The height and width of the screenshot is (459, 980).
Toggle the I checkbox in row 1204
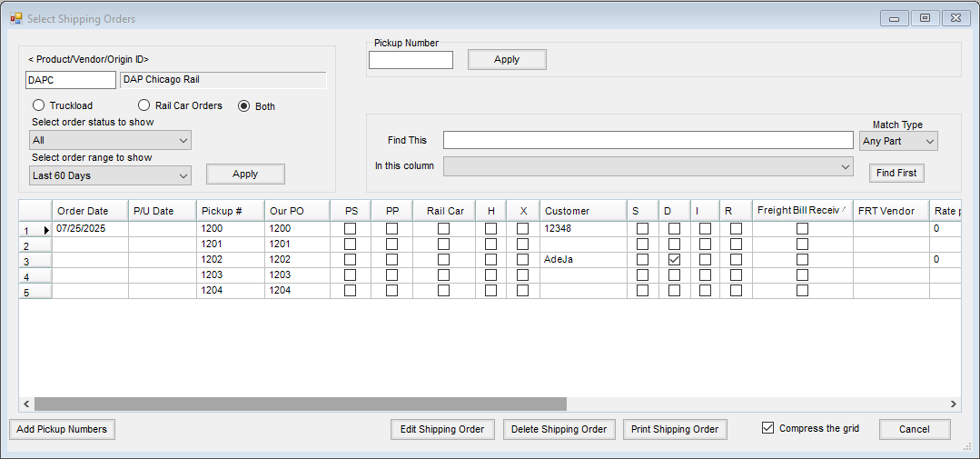pyautogui.click(x=705, y=290)
